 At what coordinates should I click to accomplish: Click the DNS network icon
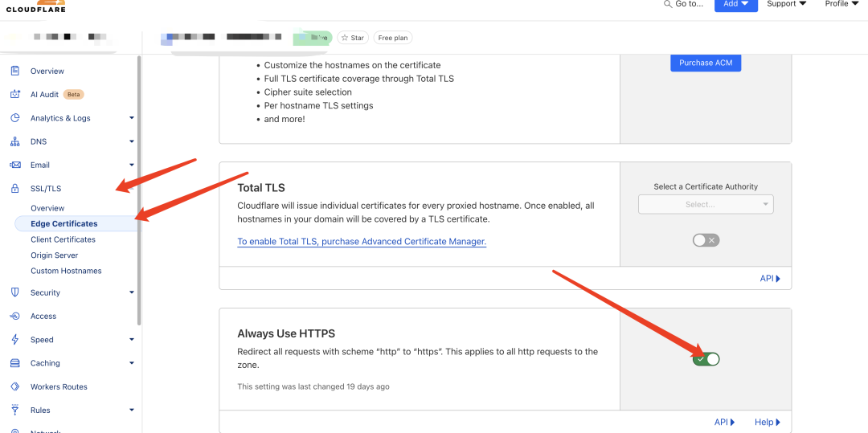[14, 141]
